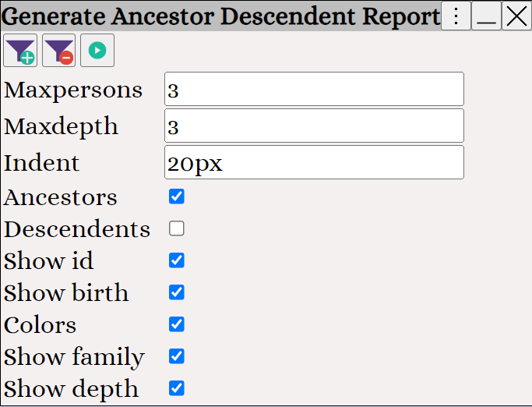
Task: Toggle the Show id checkbox
Action: tap(177, 260)
